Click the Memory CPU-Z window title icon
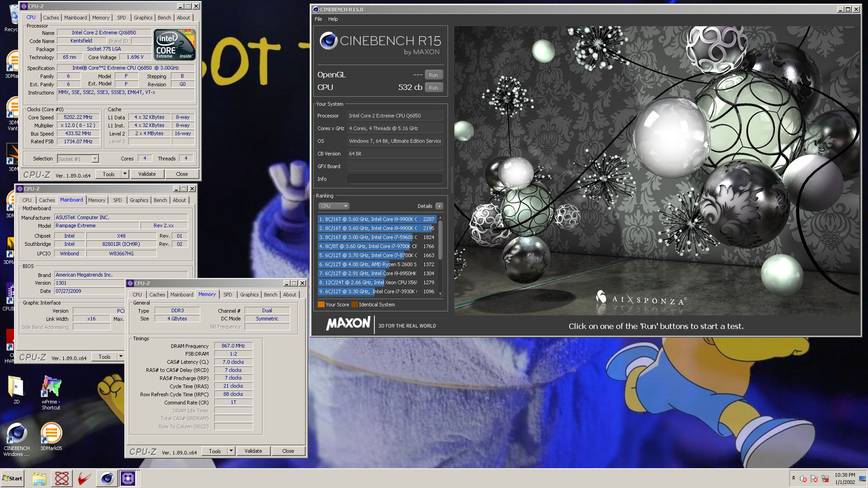 130,283
